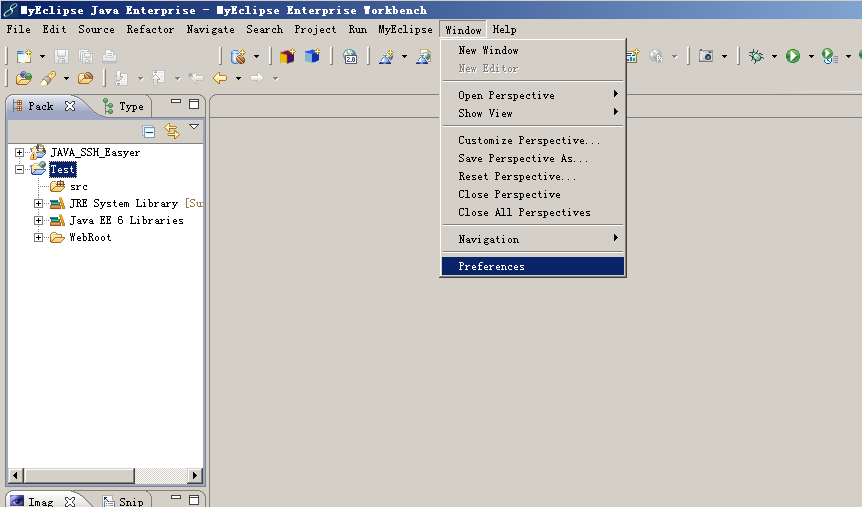
Task: Click the Run with clock icon
Action: coord(830,56)
